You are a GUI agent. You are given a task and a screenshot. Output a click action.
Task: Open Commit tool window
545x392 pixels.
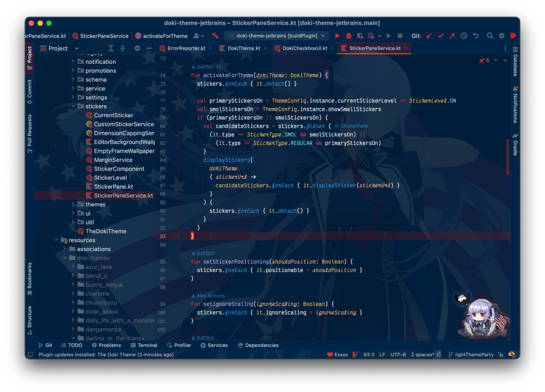[29, 92]
